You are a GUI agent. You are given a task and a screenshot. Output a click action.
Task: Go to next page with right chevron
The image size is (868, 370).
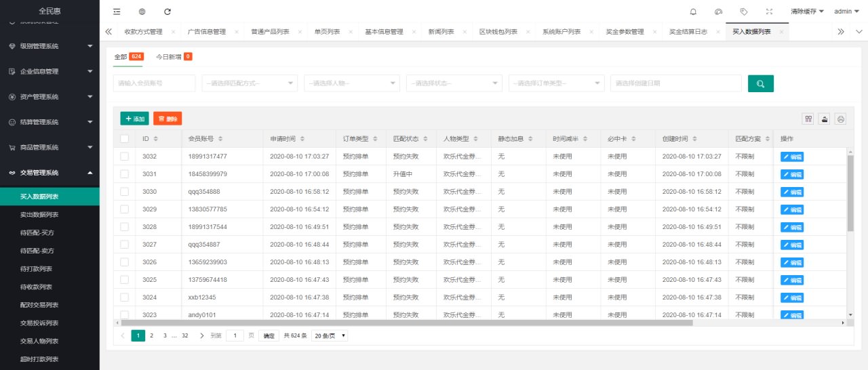[x=202, y=335]
